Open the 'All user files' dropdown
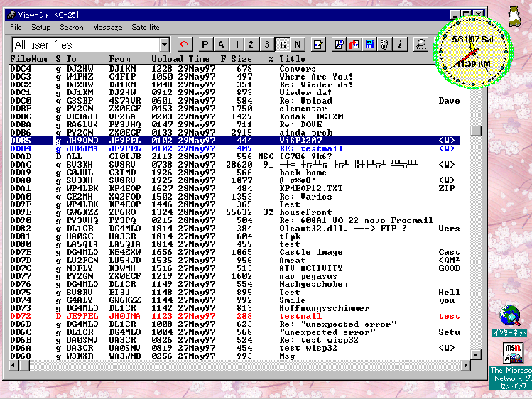Image resolution: width=532 pixels, height=399 pixels. tap(164, 45)
